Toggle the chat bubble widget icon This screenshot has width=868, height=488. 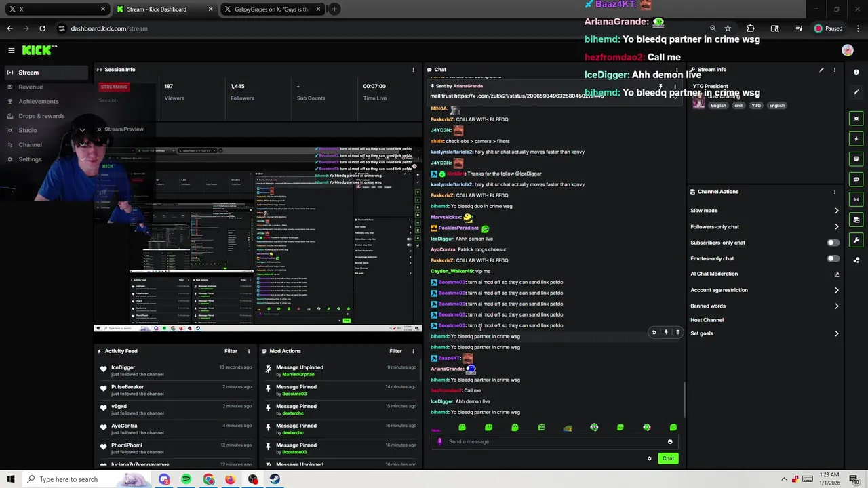point(856,179)
